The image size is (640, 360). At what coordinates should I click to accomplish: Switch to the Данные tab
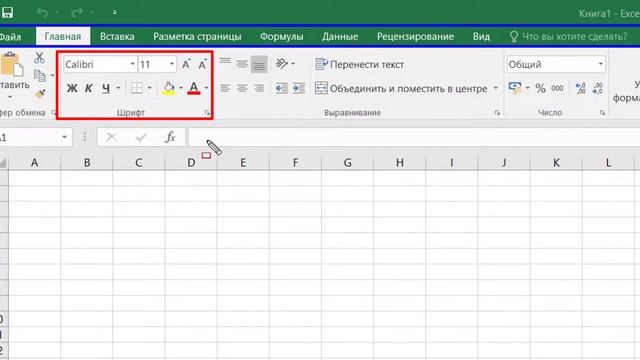[x=340, y=36]
